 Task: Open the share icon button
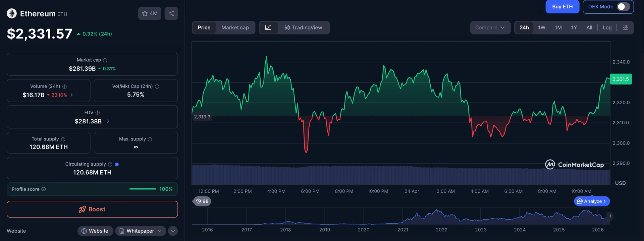171,13
